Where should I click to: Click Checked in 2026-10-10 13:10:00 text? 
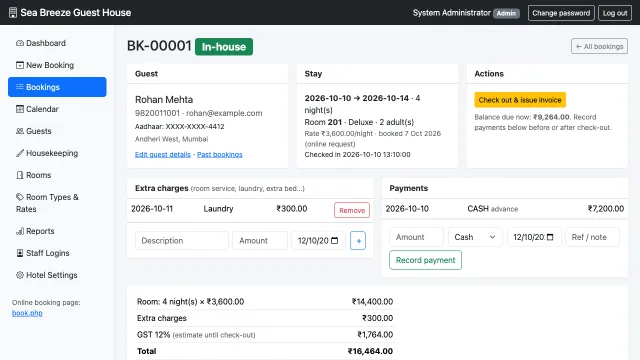pyautogui.click(x=358, y=154)
